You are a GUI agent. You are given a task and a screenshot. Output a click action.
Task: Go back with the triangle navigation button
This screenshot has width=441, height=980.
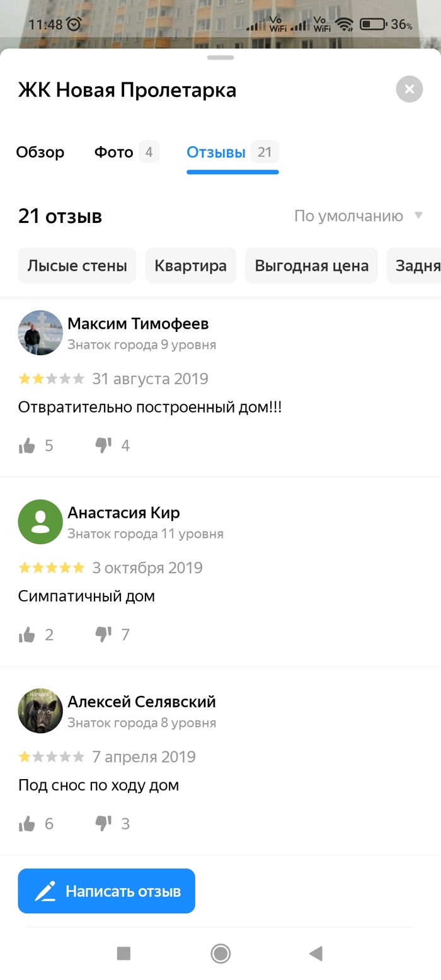pyautogui.click(x=316, y=954)
